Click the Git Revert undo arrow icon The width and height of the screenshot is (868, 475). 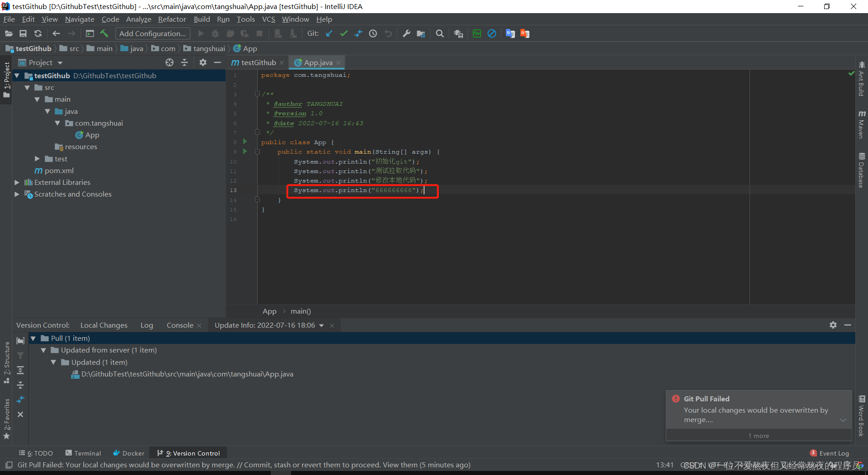[x=388, y=33]
